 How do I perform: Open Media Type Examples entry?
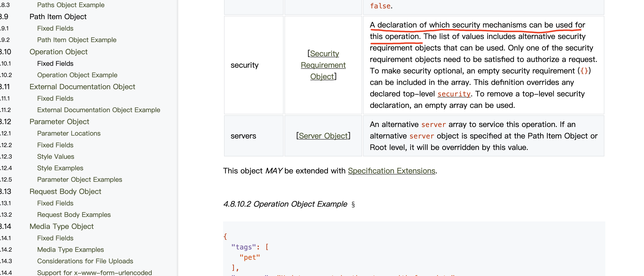(x=70, y=249)
